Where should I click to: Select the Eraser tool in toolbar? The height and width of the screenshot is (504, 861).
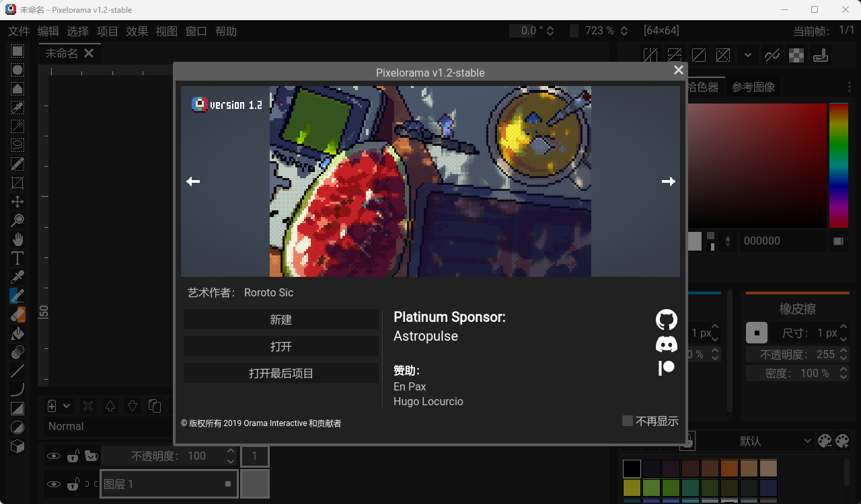[x=17, y=314]
